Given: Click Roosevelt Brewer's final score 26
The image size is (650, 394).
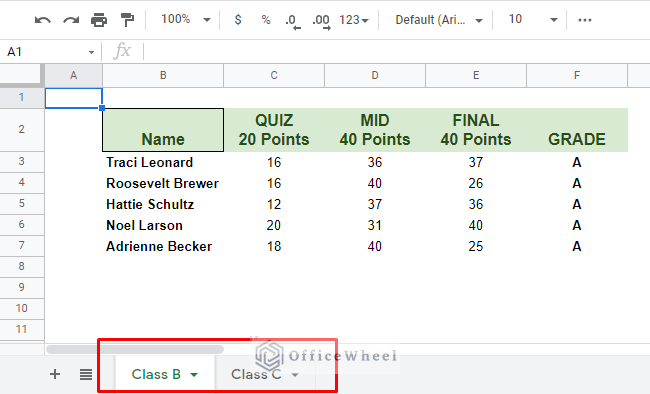Looking at the screenshot, I should click(x=476, y=183).
